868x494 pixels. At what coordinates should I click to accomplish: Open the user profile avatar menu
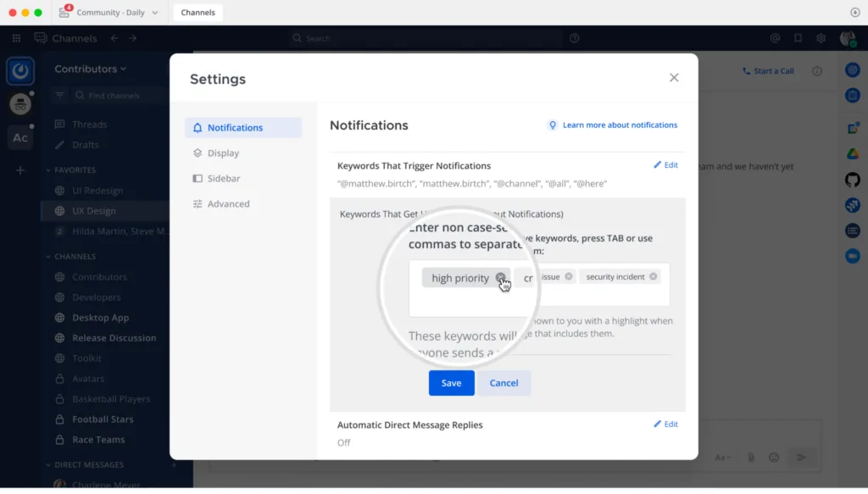pyautogui.click(x=848, y=38)
